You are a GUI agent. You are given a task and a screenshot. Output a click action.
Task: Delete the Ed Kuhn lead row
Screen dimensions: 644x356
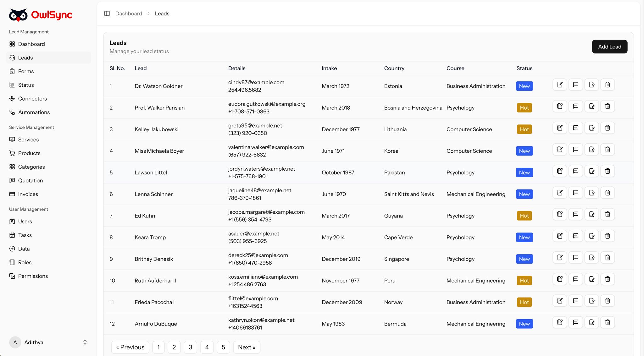608,214
